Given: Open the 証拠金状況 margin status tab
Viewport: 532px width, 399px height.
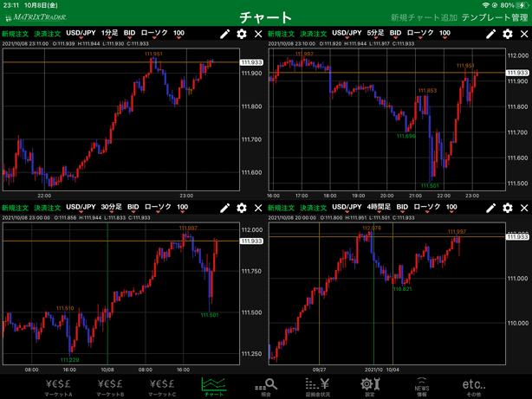Looking at the screenshot, I should [318, 388].
